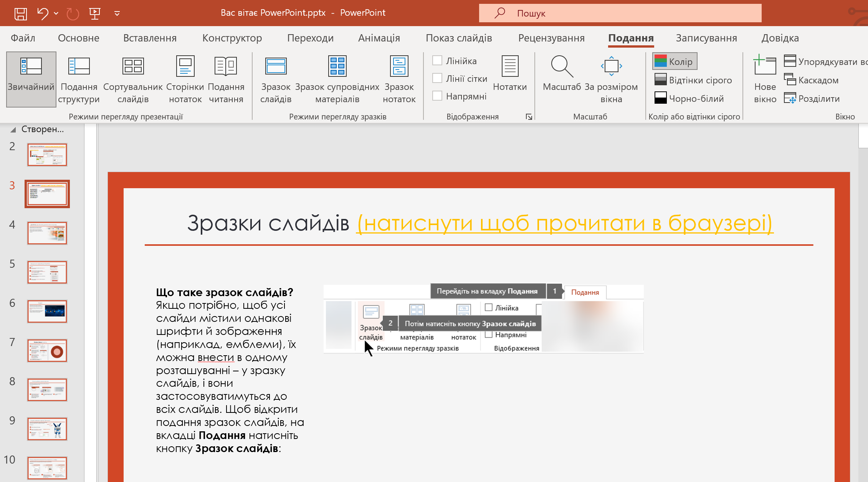Open the Undo history dropdown arrow

[x=56, y=13]
